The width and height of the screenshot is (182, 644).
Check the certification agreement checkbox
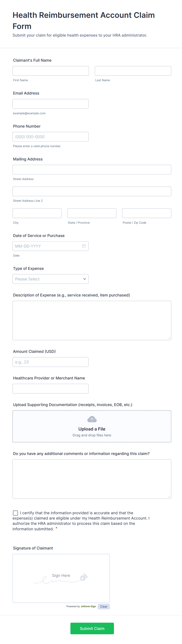tap(15, 513)
